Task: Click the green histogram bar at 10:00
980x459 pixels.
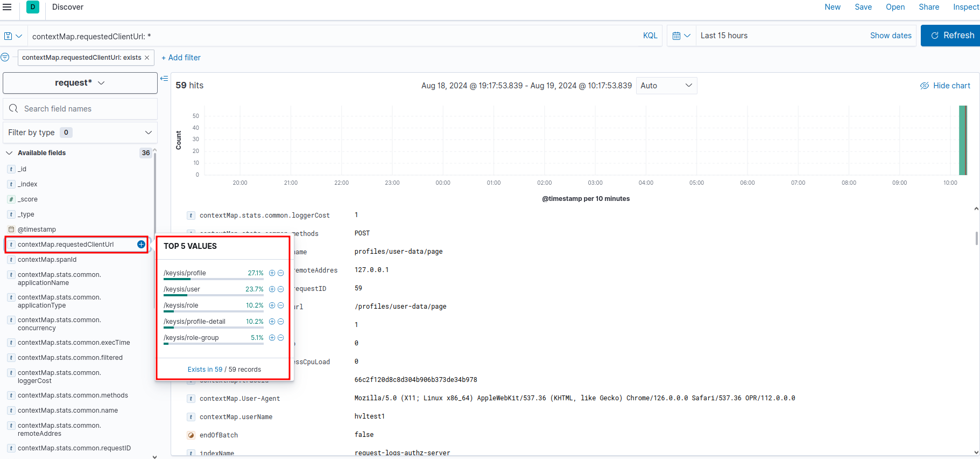Action: click(x=963, y=140)
